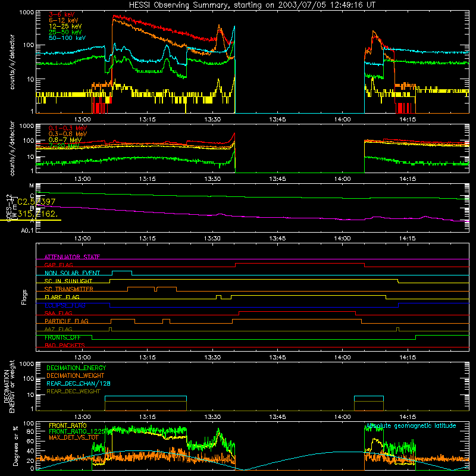Click the SAA_FLAG label
Viewport: 476px width, 476px height.
[58, 313]
